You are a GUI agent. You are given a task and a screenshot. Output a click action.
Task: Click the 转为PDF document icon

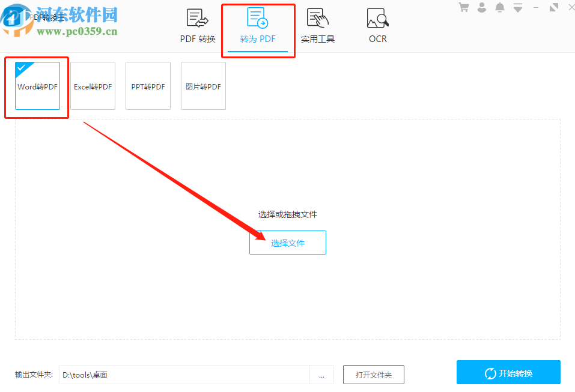258,18
